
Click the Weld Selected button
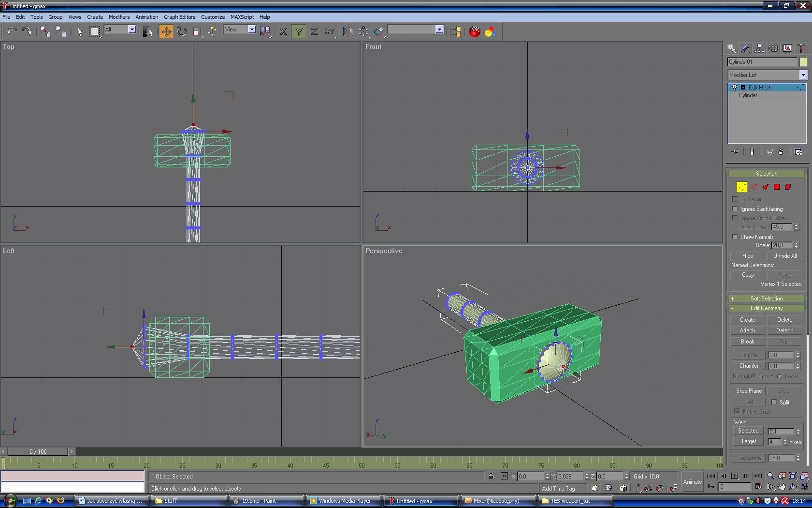pyautogui.click(x=748, y=431)
